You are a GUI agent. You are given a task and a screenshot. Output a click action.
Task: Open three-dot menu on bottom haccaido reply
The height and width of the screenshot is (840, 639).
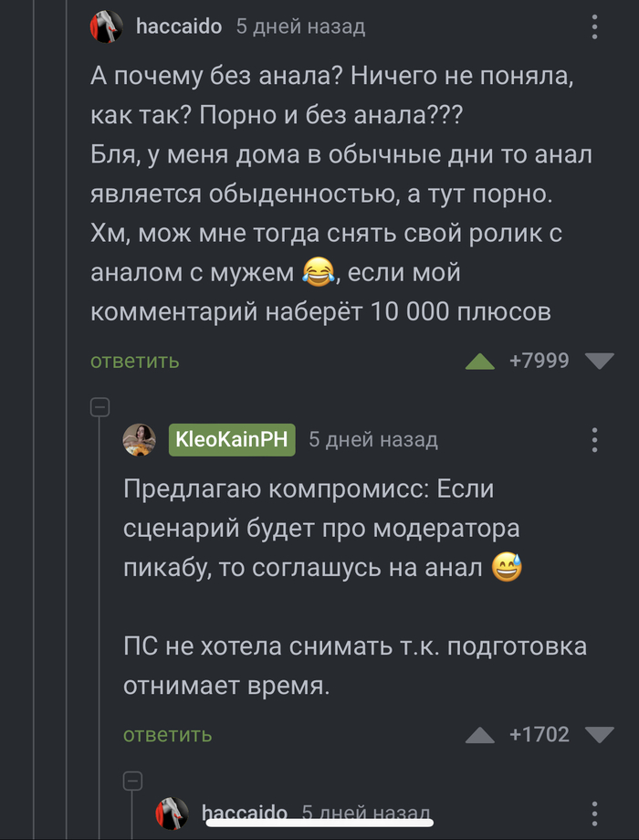(x=594, y=812)
